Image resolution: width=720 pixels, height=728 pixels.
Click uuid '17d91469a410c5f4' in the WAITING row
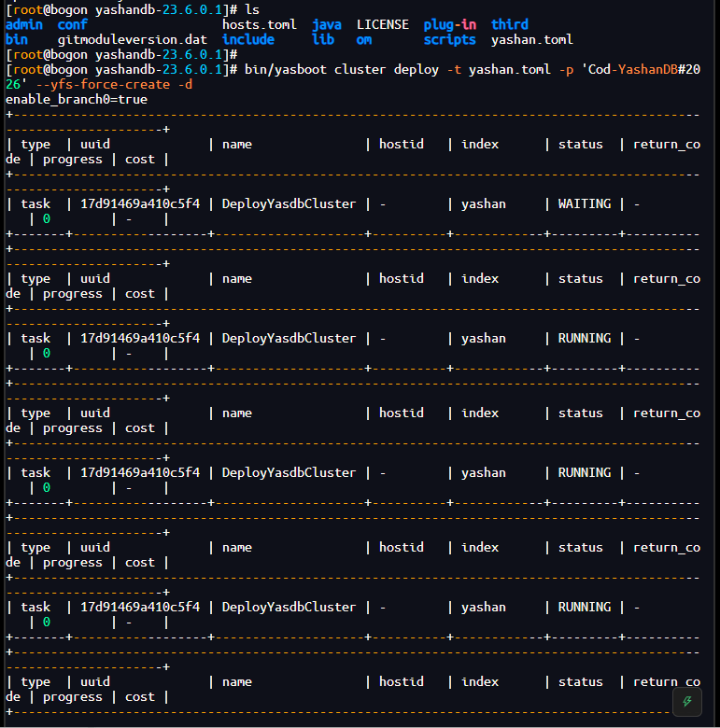point(140,203)
